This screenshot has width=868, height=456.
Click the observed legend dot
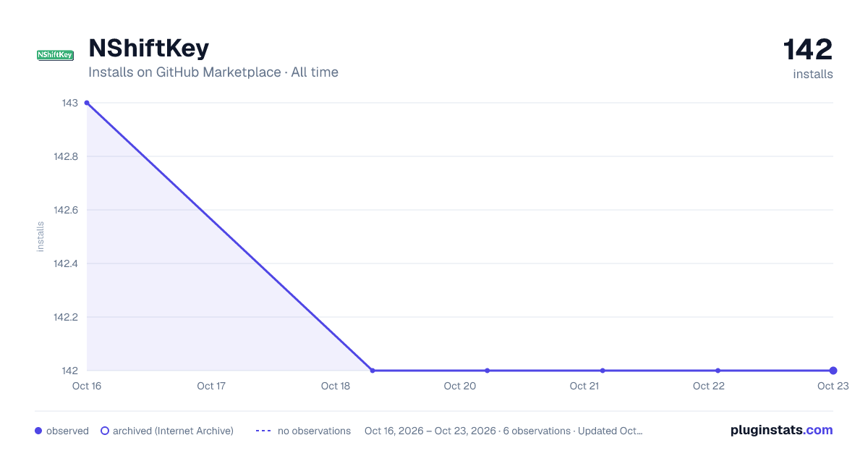pos(38,431)
